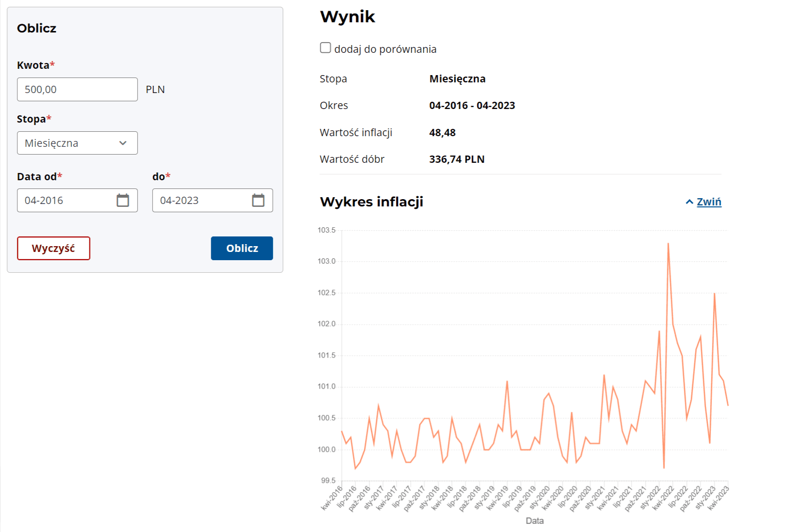This screenshot has height=532, width=796.
Task: Click the Okres row label
Action: 334,105
